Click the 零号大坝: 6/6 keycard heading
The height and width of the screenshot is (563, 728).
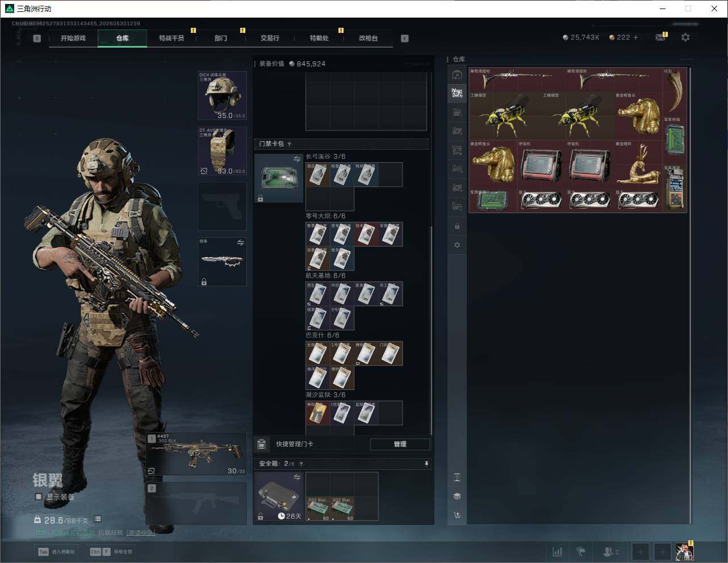325,216
